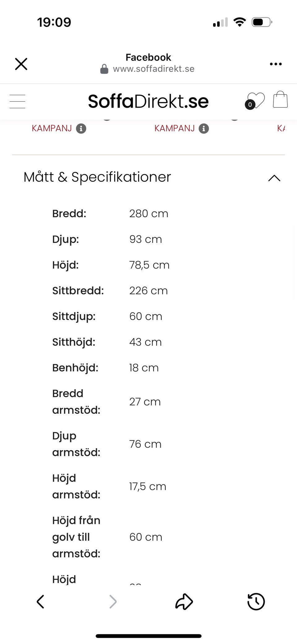Viewport: 297px width, 644px height.
Task: Tap the partially visible KAMPANJ label at right edge
Action: coord(281,128)
